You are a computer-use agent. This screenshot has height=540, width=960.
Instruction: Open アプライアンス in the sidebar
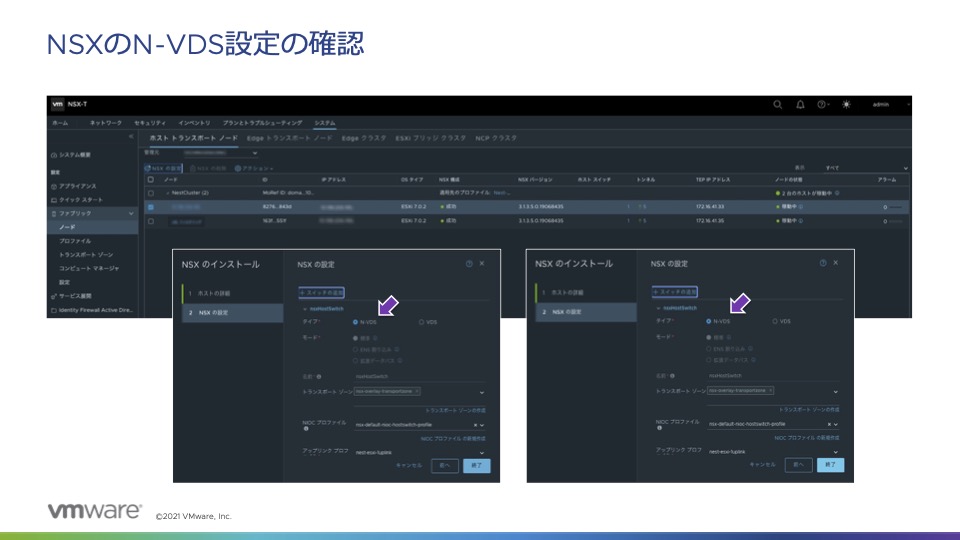(x=73, y=186)
